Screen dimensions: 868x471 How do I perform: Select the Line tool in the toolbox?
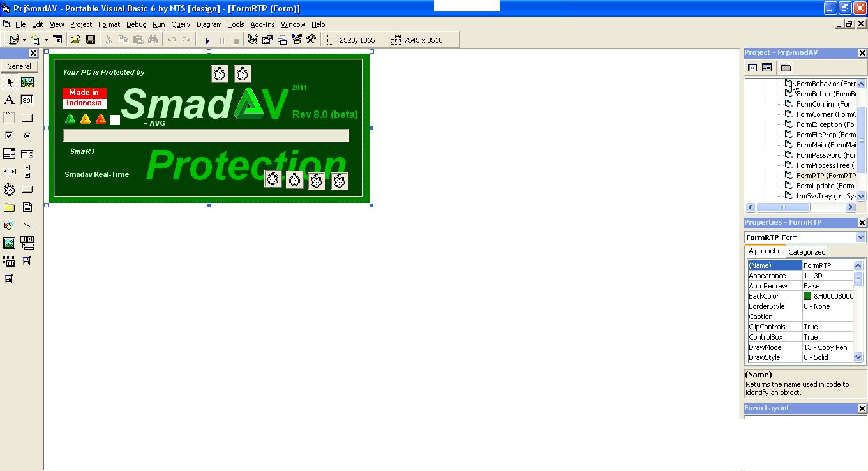pyautogui.click(x=27, y=225)
